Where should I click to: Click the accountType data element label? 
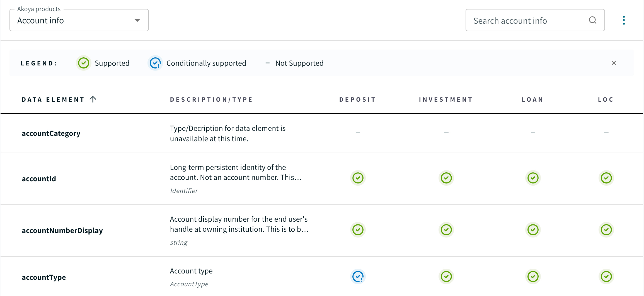pyautogui.click(x=44, y=277)
